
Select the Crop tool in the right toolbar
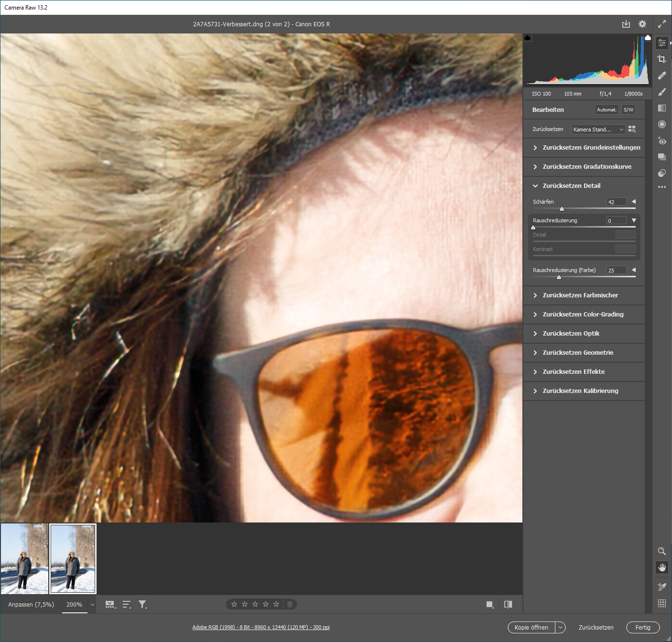point(661,59)
